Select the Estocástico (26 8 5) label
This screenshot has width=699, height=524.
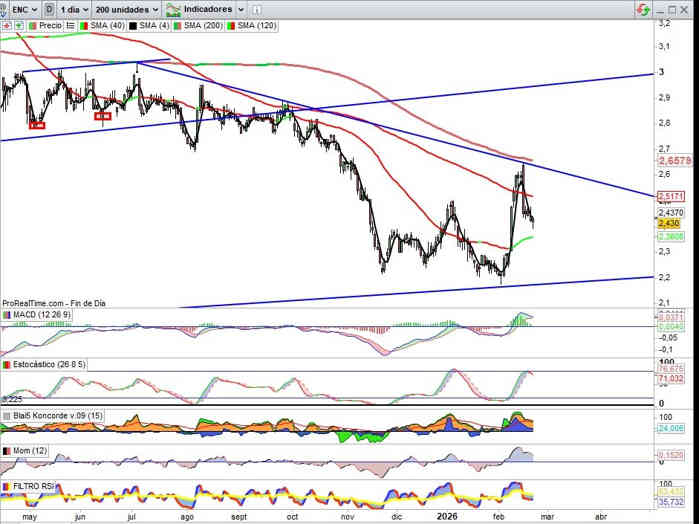[x=44, y=365]
